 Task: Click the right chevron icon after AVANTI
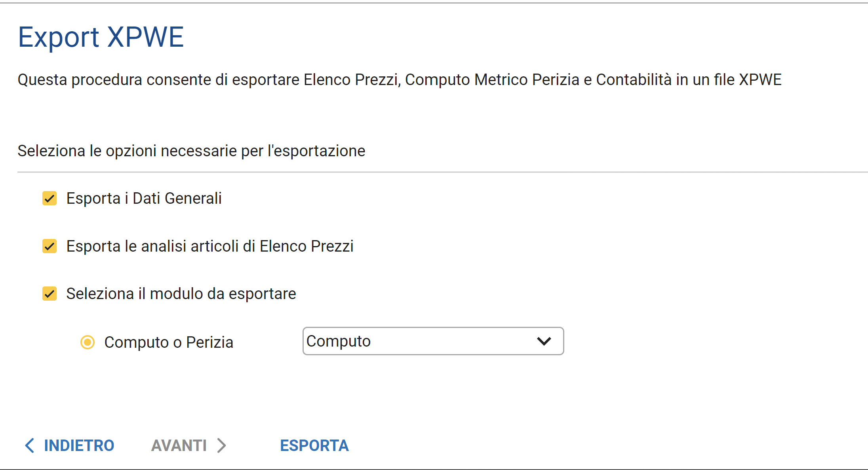222,445
